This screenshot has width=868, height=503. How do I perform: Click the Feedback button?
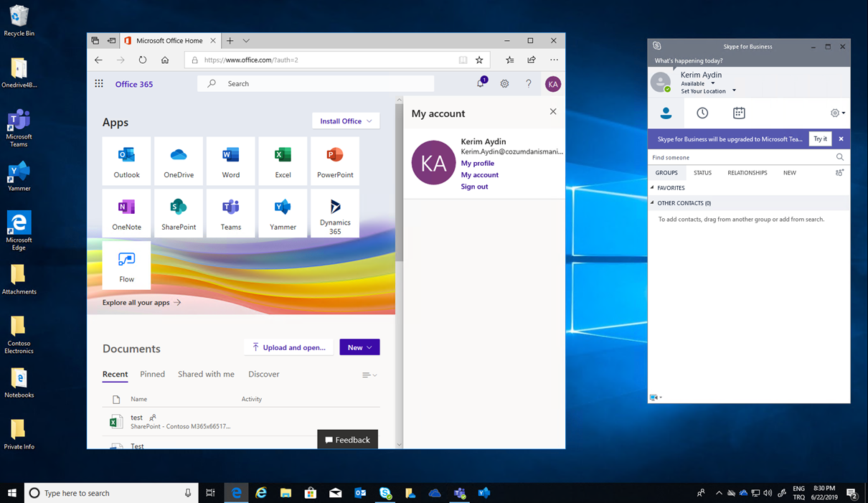pyautogui.click(x=347, y=440)
